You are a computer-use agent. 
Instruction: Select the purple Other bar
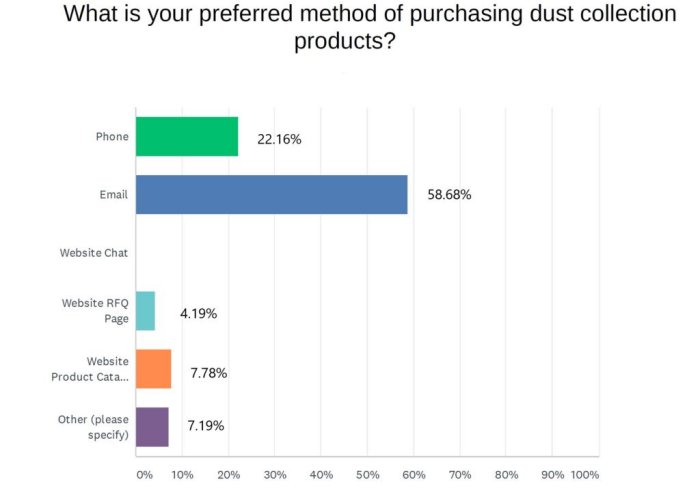coord(152,427)
